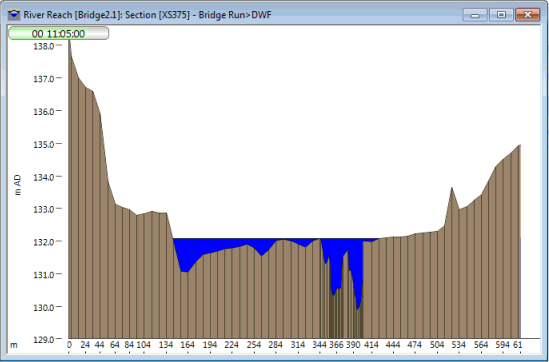Minimize the section window

point(475,15)
